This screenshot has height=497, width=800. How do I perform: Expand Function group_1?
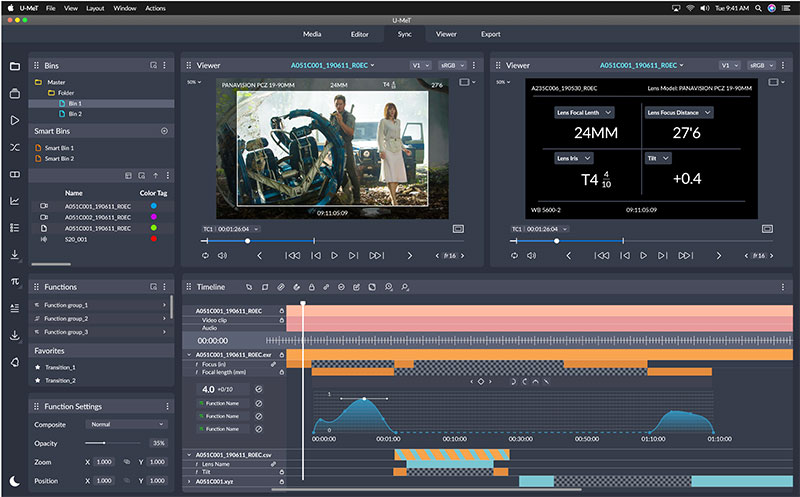164,305
